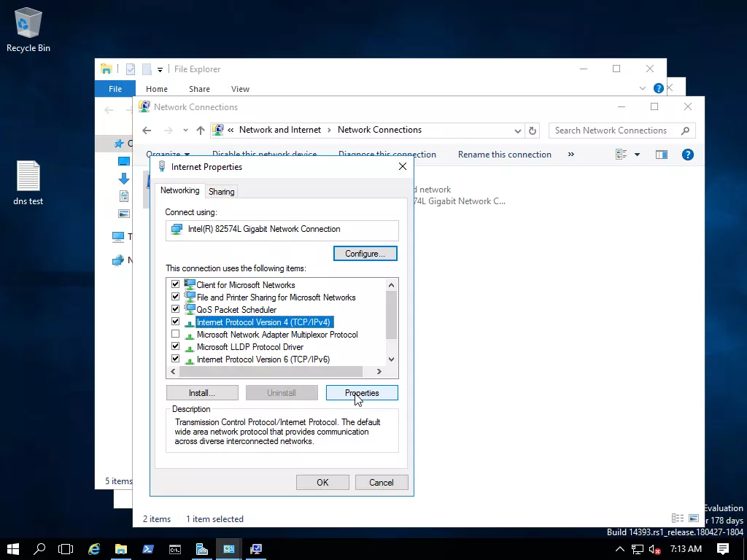
Task: Open Customize Quick Access Toolbar dropdown
Action: coord(160,69)
